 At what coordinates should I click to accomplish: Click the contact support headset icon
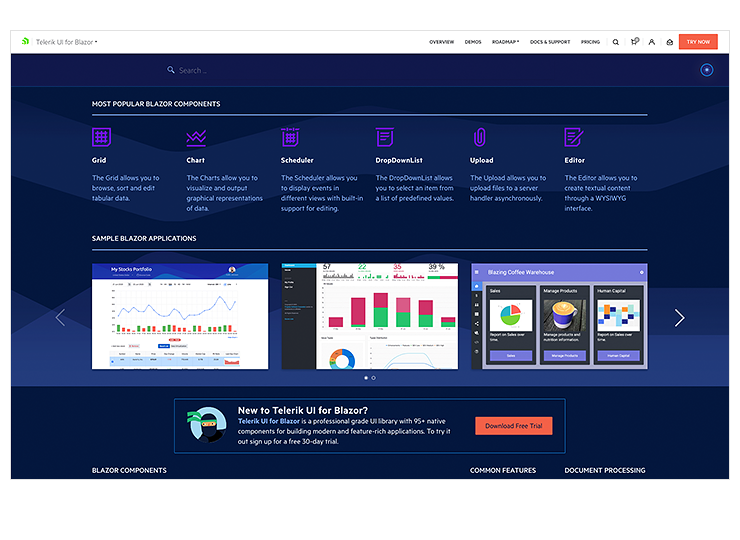670,42
